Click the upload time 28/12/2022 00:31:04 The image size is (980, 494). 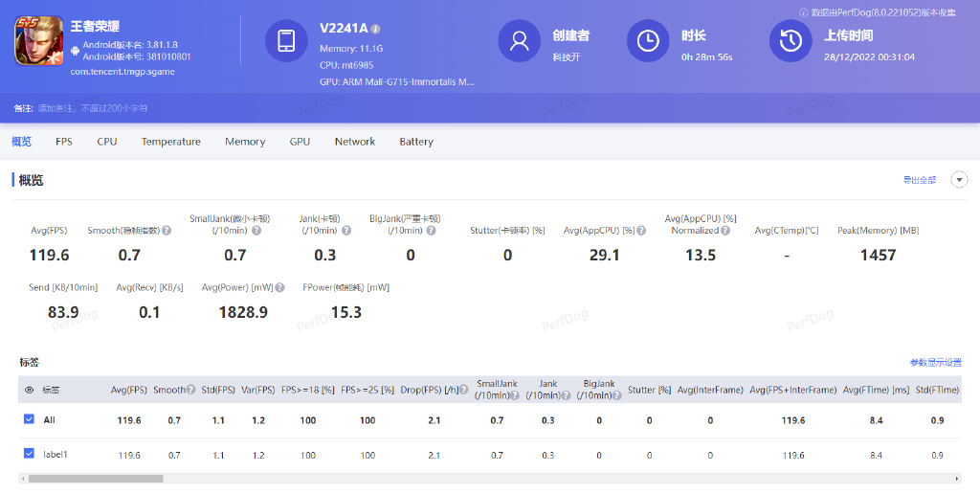tap(869, 56)
